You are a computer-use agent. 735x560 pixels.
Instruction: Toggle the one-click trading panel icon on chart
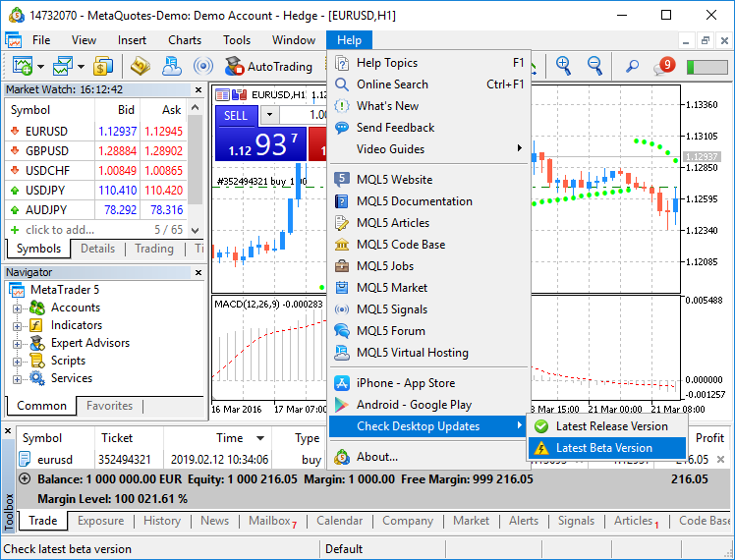(239, 95)
